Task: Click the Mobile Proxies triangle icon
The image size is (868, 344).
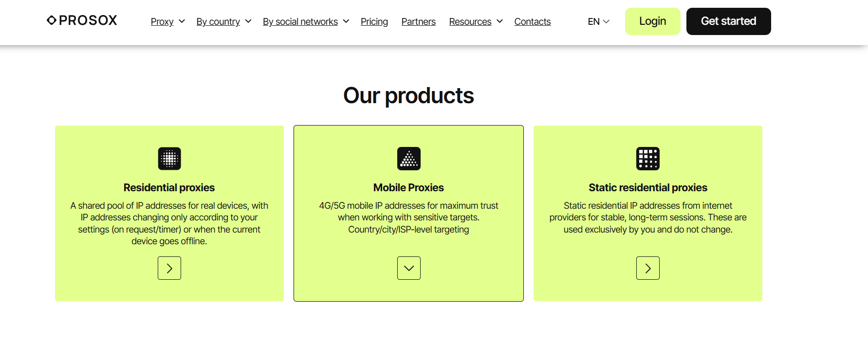Action: (409, 159)
